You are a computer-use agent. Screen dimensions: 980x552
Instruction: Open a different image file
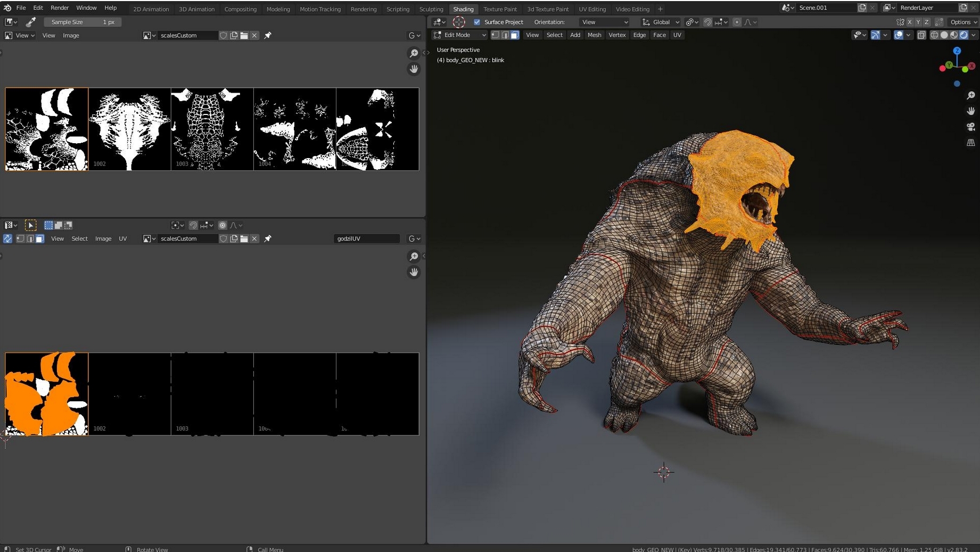click(x=244, y=35)
